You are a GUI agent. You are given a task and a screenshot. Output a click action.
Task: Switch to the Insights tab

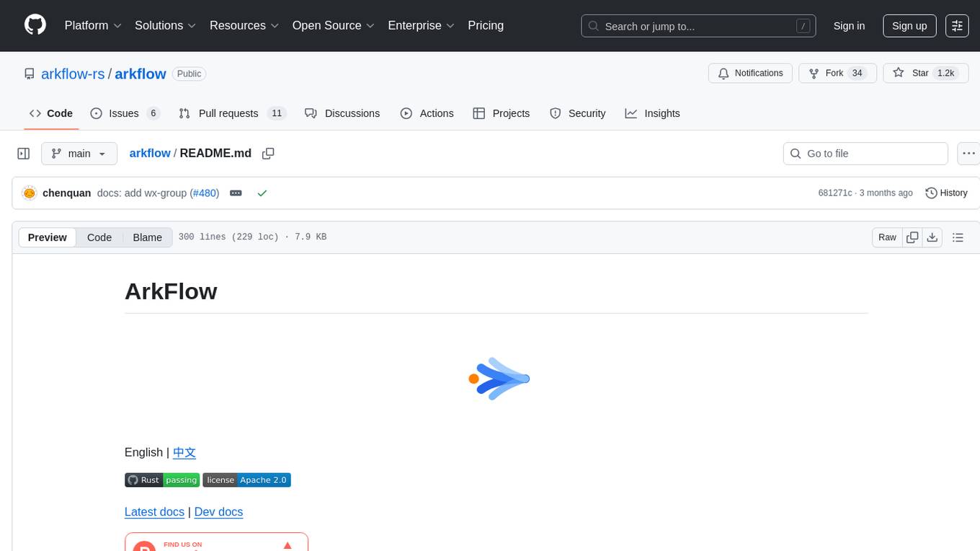(x=652, y=113)
